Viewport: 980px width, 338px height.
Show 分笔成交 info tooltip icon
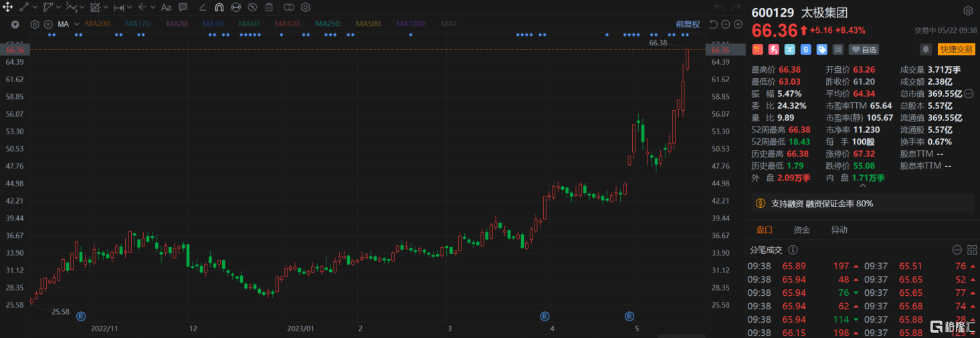(x=793, y=250)
